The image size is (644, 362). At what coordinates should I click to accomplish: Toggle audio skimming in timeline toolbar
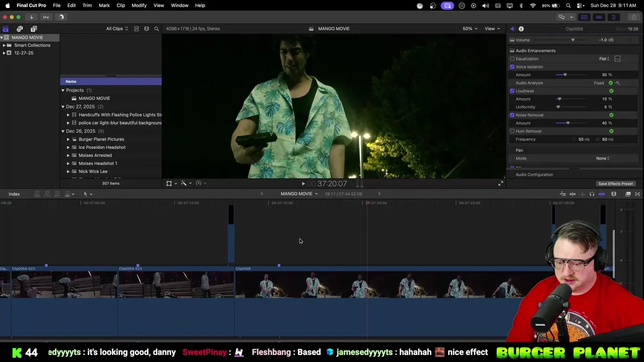tap(582, 194)
